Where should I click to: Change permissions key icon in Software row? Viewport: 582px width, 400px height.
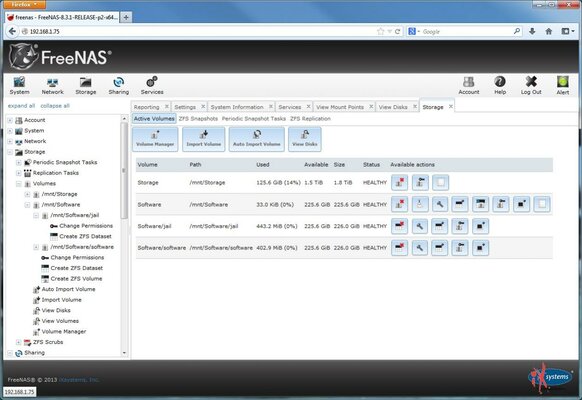coord(501,204)
